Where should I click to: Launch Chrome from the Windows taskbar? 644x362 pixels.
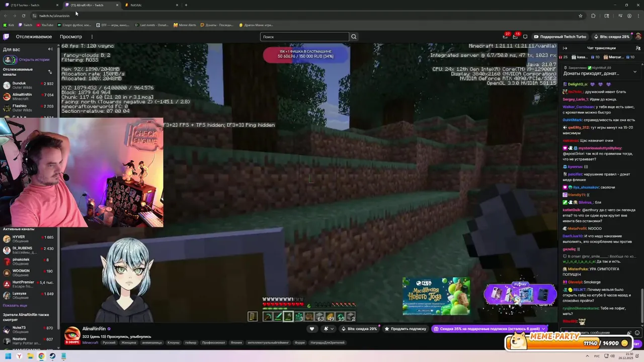(41, 356)
